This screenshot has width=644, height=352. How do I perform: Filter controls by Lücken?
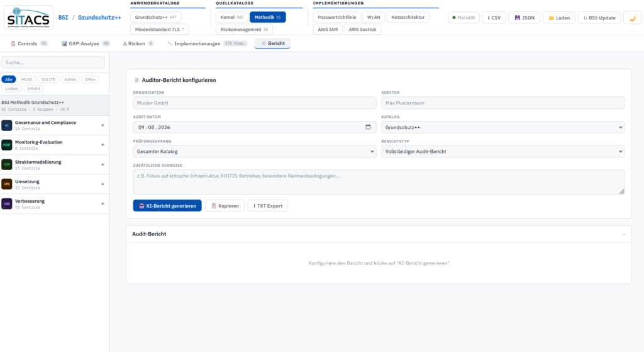(11, 88)
